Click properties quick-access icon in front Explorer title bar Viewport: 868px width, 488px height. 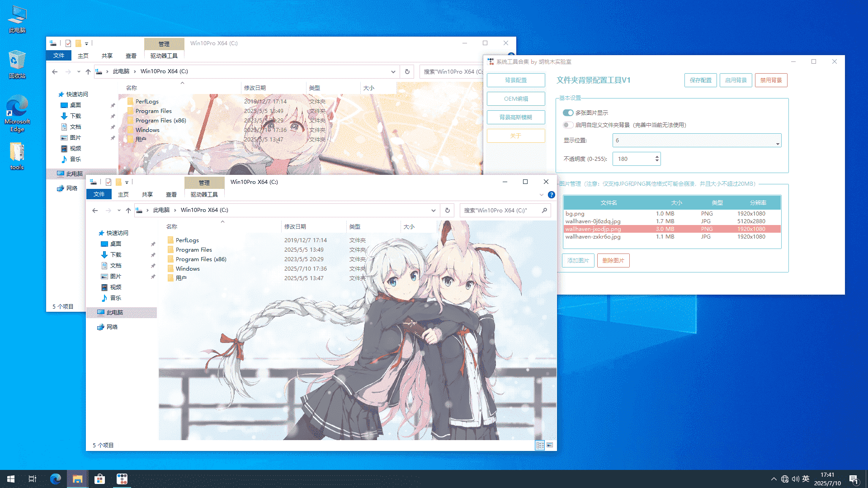(108, 182)
